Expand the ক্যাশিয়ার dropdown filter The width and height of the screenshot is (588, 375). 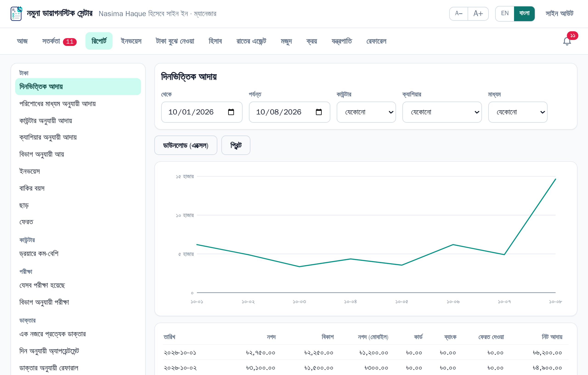[x=442, y=112]
